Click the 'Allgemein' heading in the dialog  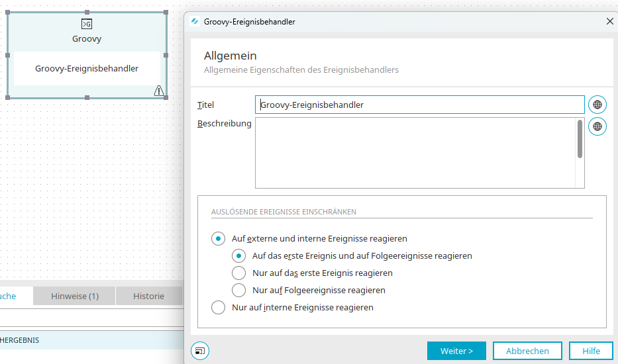coord(230,56)
